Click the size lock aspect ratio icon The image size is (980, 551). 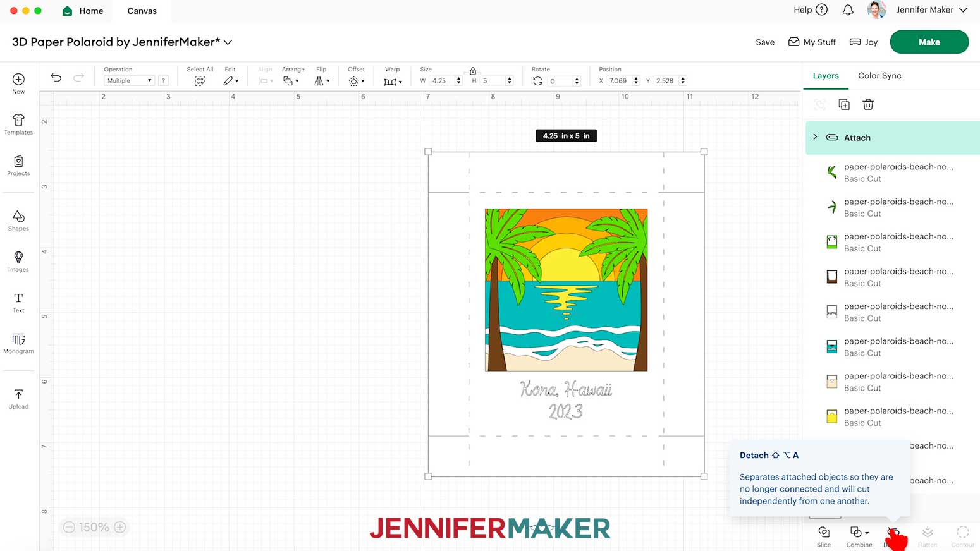(x=472, y=71)
